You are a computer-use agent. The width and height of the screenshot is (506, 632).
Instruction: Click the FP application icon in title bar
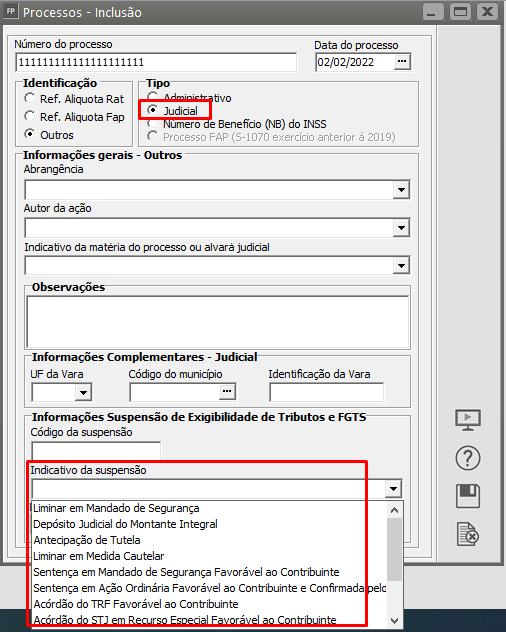click(x=10, y=11)
